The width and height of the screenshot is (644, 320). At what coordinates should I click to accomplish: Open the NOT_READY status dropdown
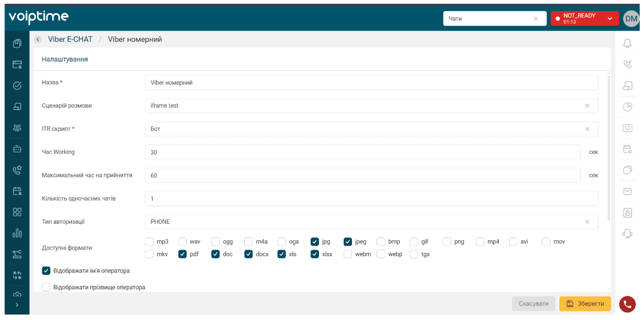(x=585, y=19)
